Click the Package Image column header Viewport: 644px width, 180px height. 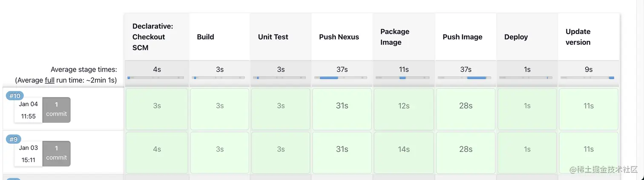[395, 37]
